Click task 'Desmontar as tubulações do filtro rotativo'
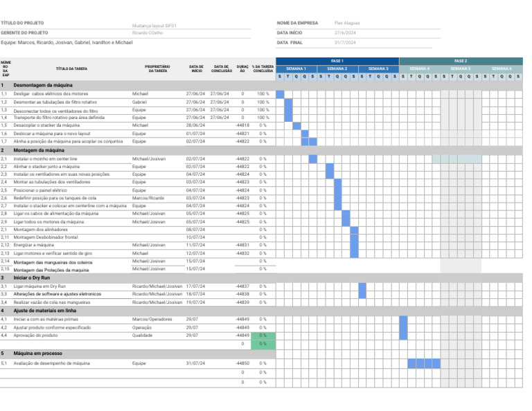Viewport: 532px width, 411px height. point(55,102)
